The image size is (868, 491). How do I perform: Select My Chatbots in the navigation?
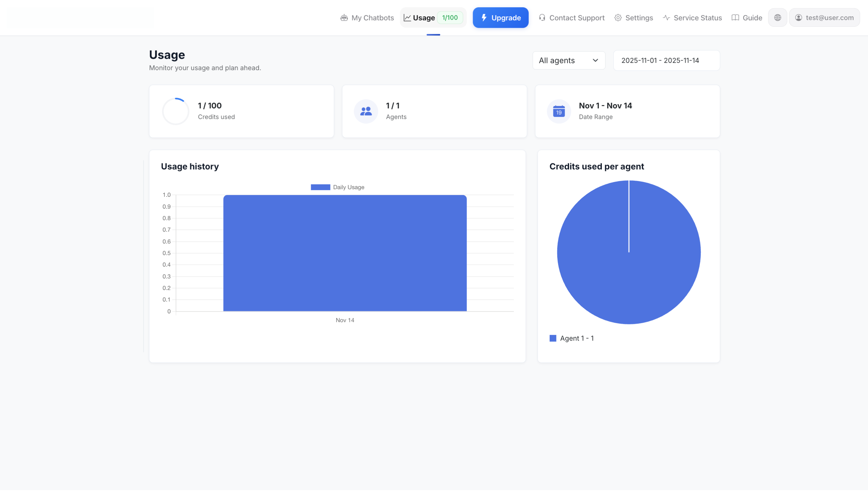(372, 18)
